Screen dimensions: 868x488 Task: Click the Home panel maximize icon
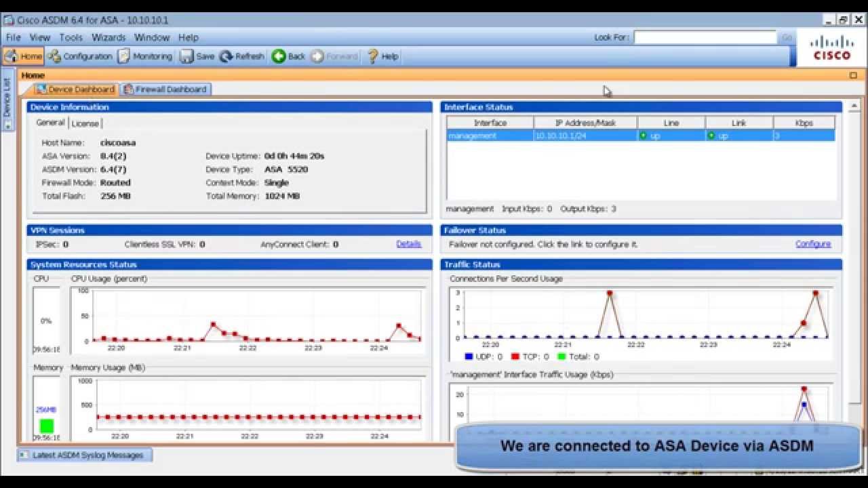(853, 75)
